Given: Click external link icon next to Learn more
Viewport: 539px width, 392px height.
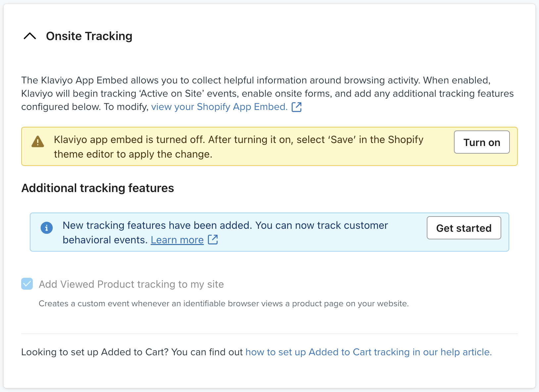Looking at the screenshot, I should 213,239.
